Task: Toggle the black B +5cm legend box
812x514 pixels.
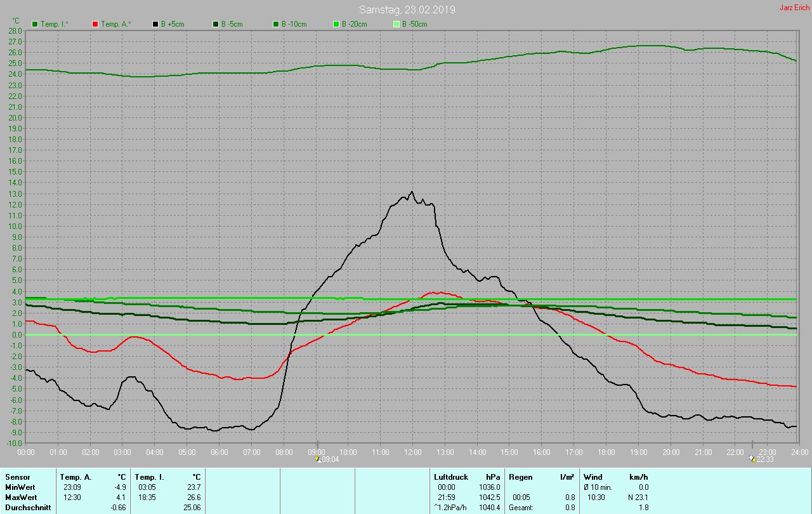Action: click(155, 24)
